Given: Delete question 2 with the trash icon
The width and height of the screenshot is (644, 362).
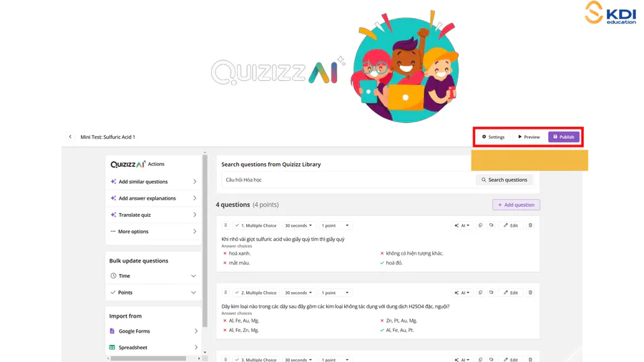Looking at the screenshot, I should pos(530,293).
